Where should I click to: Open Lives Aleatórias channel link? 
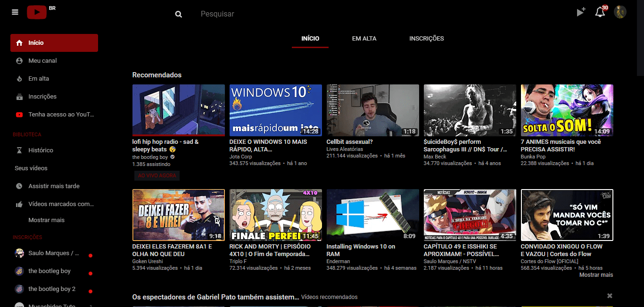click(345, 149)
